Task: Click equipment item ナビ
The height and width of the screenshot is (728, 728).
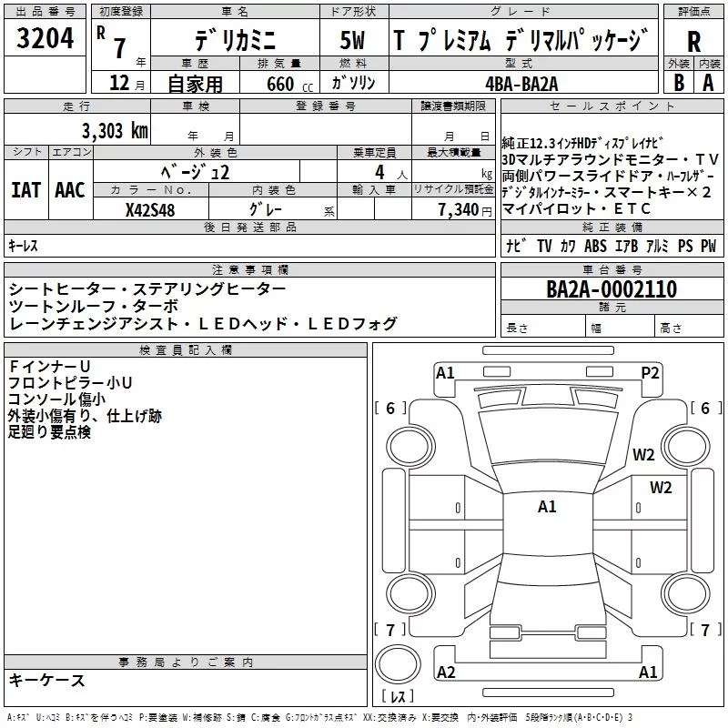Action: click(516, 246)
